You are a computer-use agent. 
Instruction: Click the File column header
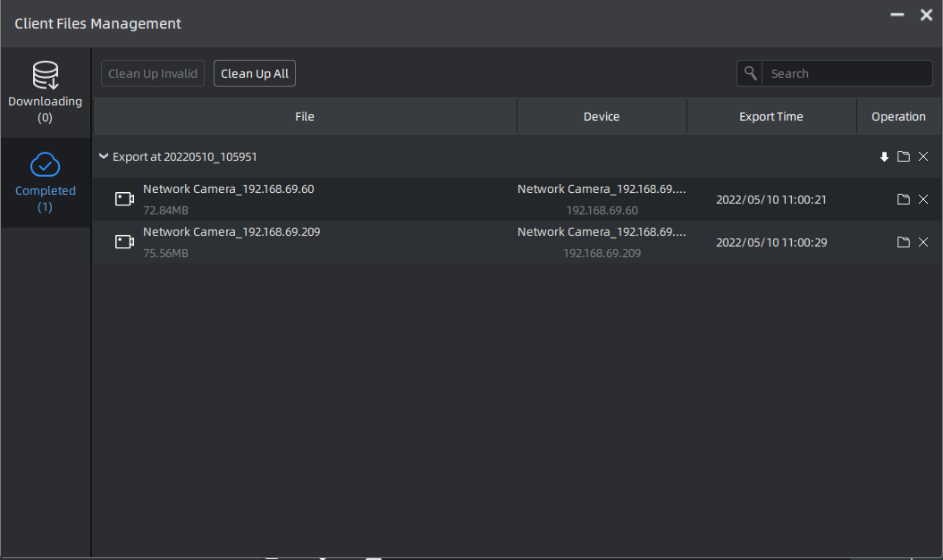(305, 117)
